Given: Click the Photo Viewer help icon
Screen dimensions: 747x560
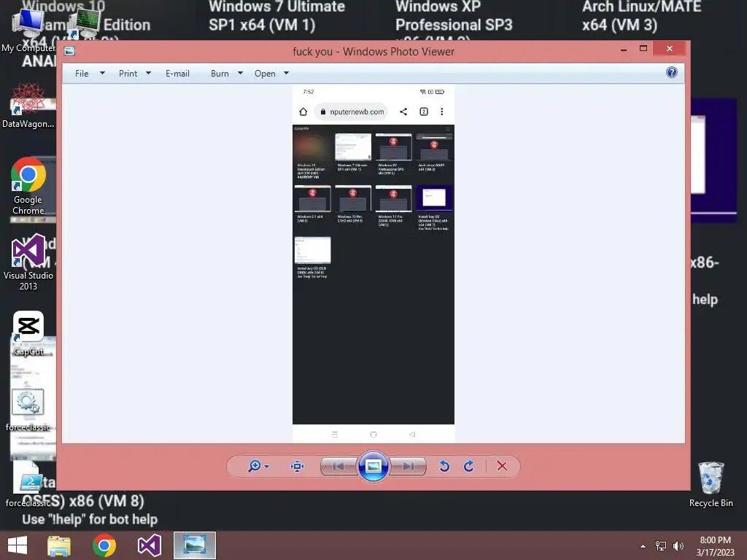Looking at the screenshot, I should click(672, 72).
